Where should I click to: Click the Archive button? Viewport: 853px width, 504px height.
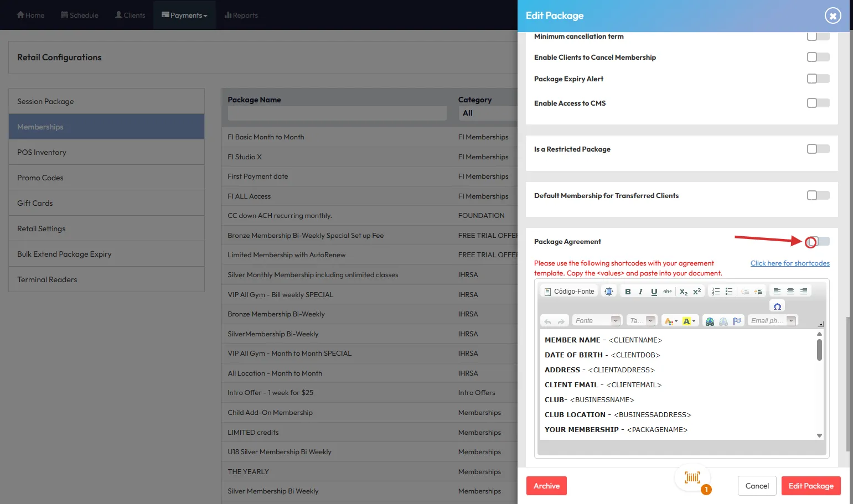tap(546, 486)
